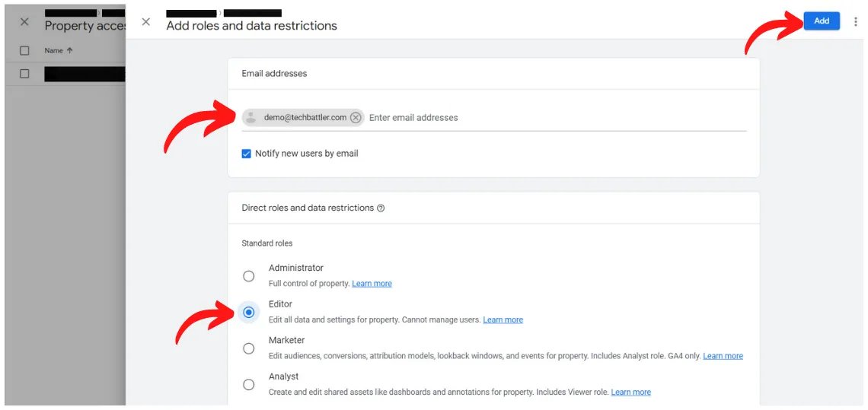The width and height of the screenshot is (868, 410).
Task: Open Learn more link for Marketer role
Action: 723,356
